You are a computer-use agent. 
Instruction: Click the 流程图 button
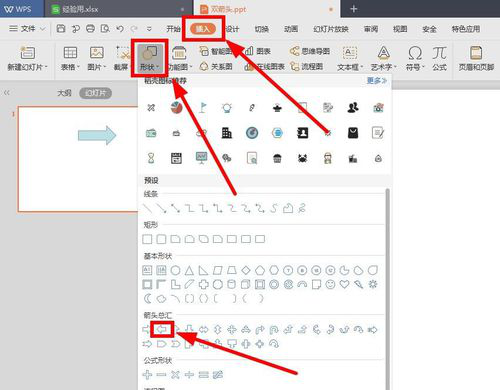pyautogui.click(x=306, y=66)
